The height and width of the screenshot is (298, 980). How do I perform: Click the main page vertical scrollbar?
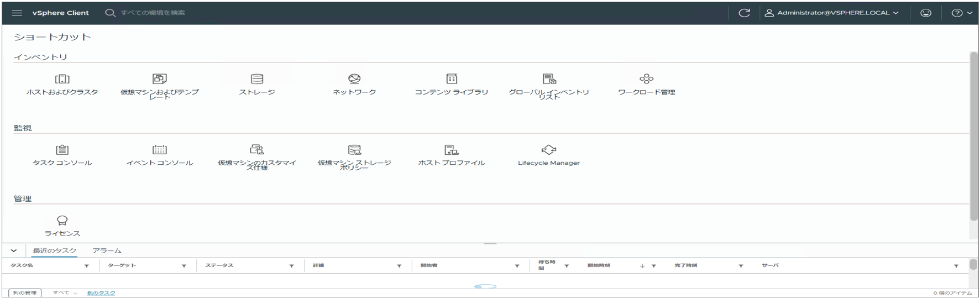[974, 136]
